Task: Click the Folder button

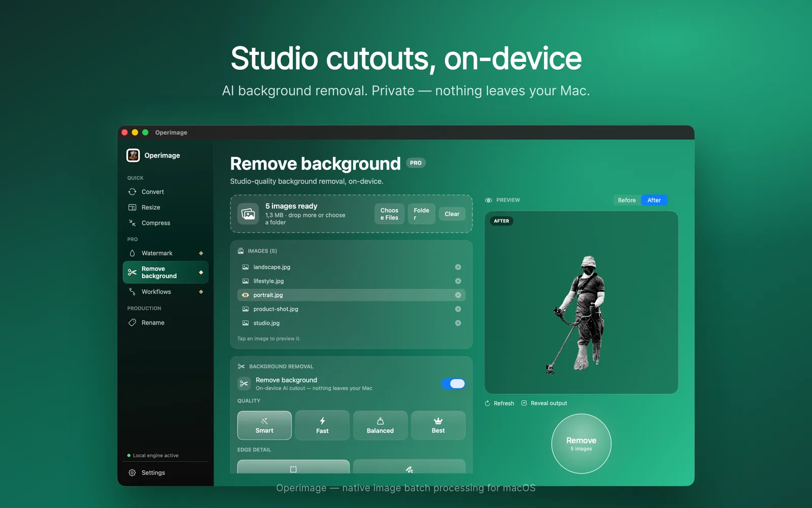Action: click(421, 214)
